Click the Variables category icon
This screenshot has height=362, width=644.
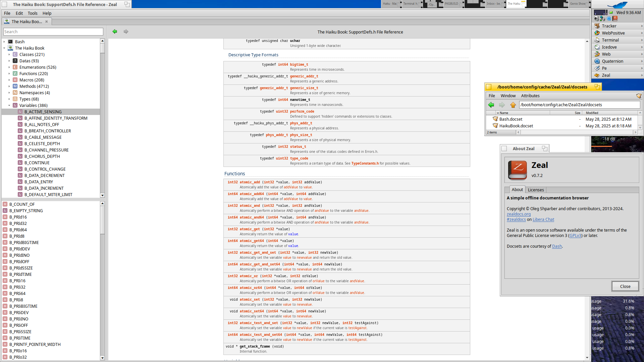coord(15,106)
